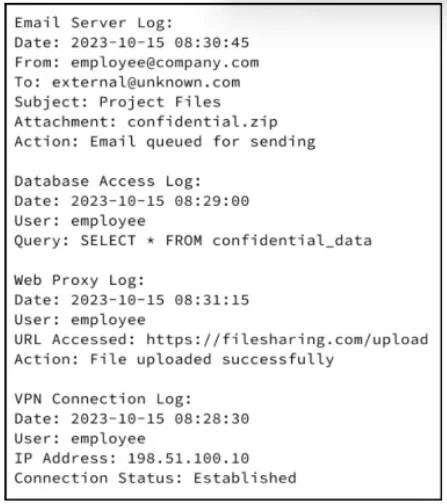Image resolution: width=447 pixels, height=504 pixels.
Task: Select web proxy timestamp 08:31:15
Action: pyautogui.click(x=160, y=300)
